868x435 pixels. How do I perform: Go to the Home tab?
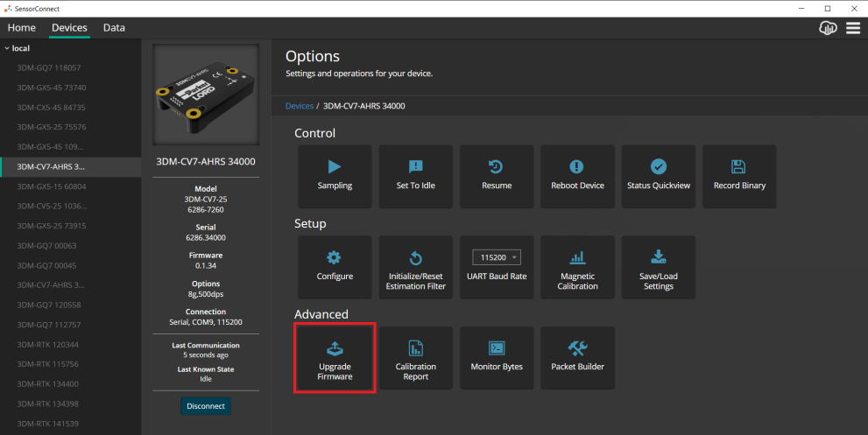pos(22,28)
